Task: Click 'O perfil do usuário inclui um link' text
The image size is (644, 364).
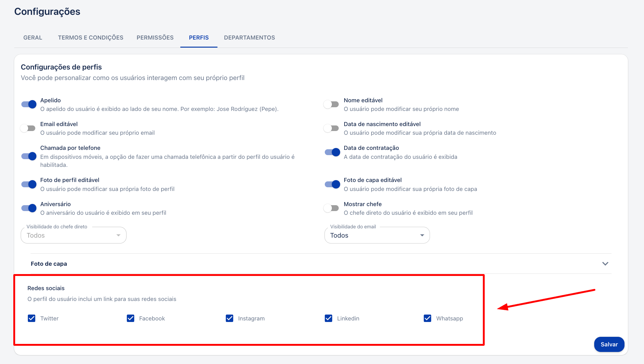Action: tap(102, 299)
